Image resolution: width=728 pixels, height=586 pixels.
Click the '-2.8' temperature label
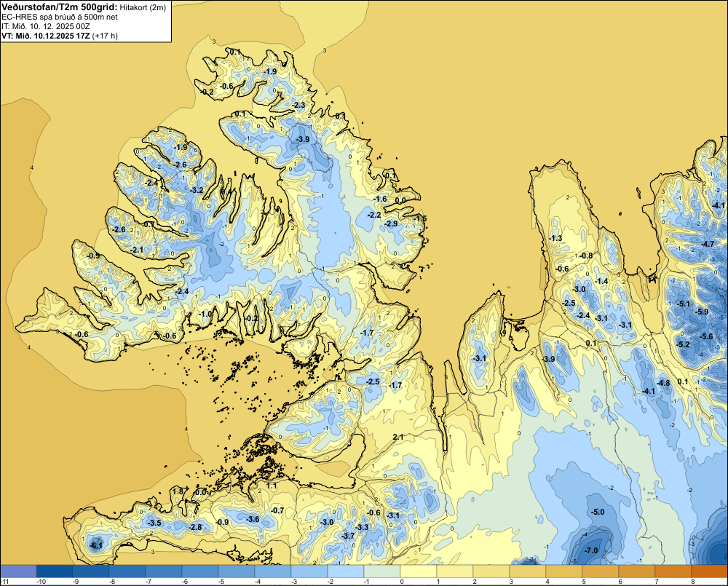[x=195, y=528]
